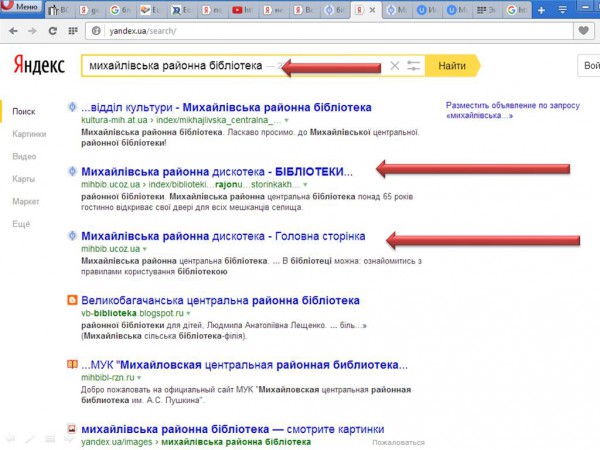Go back to the previous page
Screen dimensions: 600x450
pyautogui.click(x=13, y=31)
